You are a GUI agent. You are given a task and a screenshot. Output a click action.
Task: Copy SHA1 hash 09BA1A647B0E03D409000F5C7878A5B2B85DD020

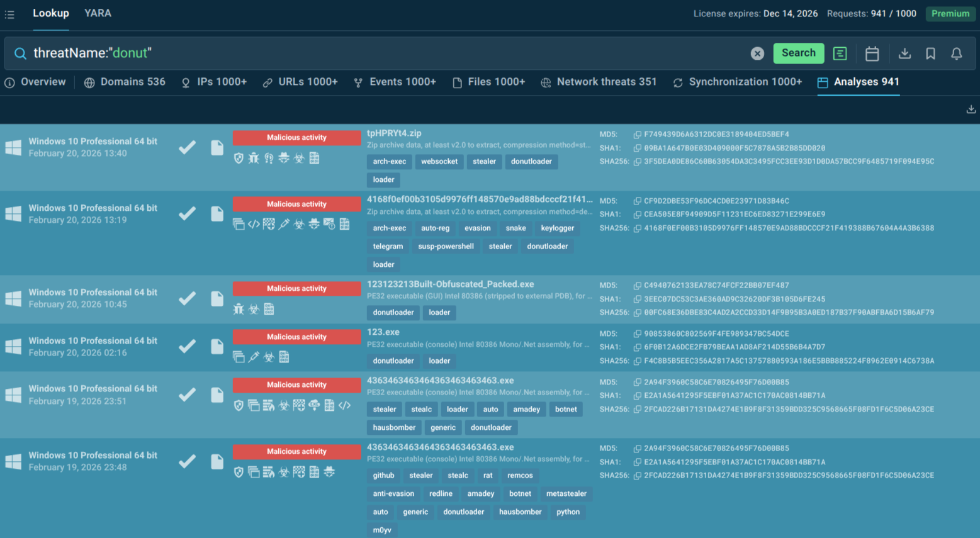tap(637, 148)
